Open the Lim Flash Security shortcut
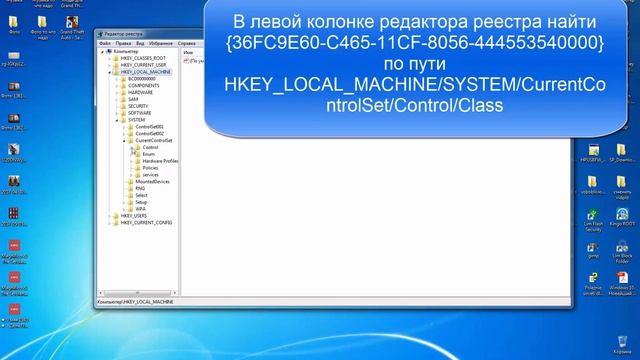This screenshot has height=360, width=640. coord(593,220)
